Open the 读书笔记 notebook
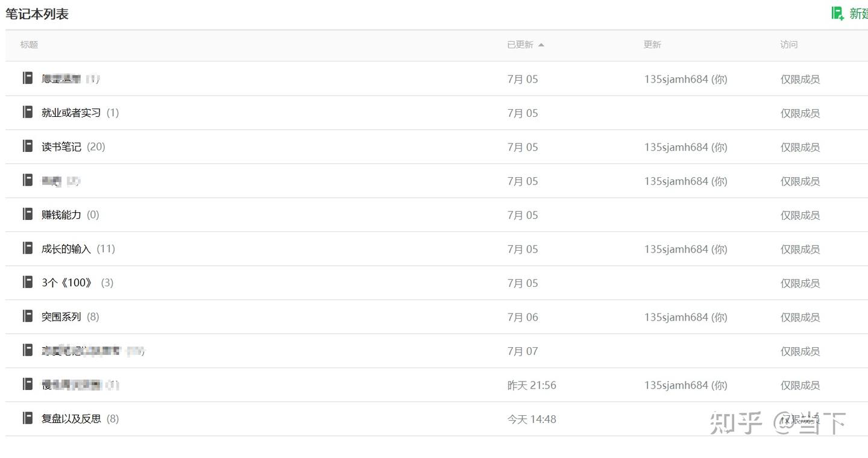The image size is (868, 458). pyautogui.click(x=61, y=147)
